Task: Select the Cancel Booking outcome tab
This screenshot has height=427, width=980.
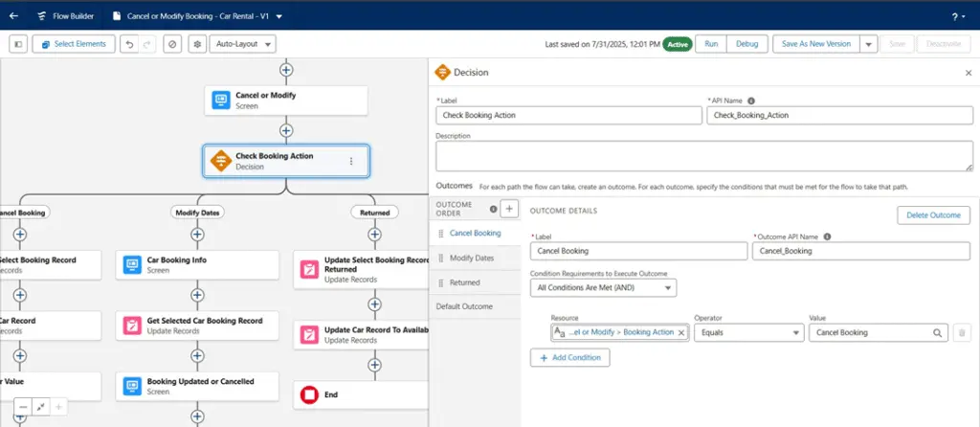Action: [475, 234]
